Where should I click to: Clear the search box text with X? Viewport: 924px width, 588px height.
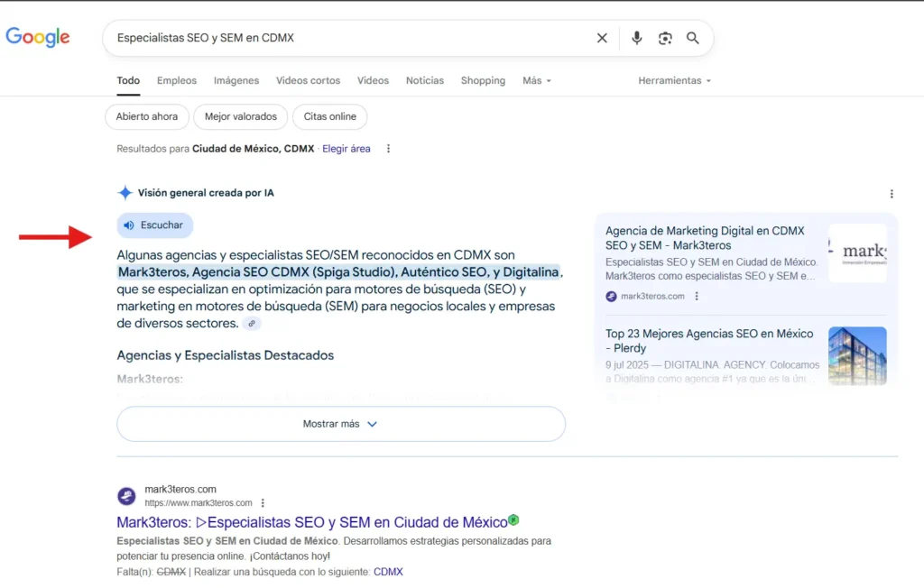[602, 38]
